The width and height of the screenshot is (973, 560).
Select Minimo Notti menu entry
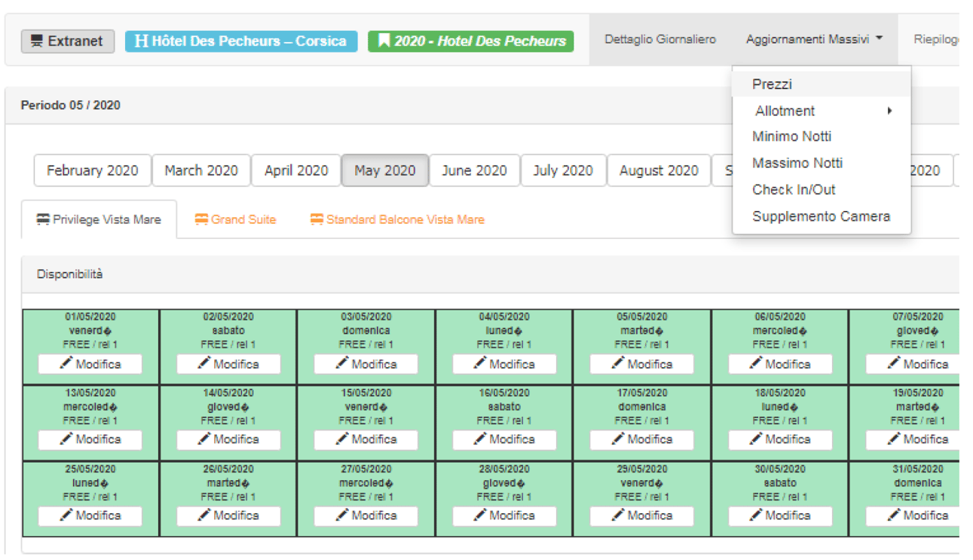822,136
